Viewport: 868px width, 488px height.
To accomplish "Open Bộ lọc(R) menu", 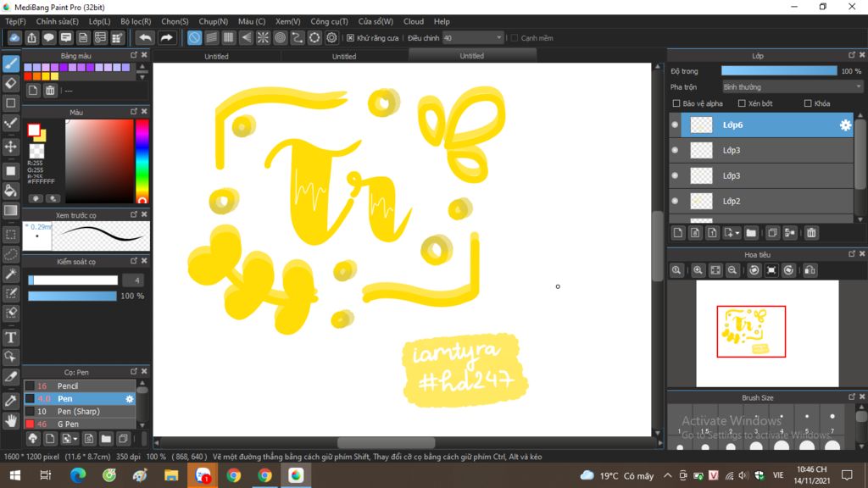I will click(x=136, y=21).
